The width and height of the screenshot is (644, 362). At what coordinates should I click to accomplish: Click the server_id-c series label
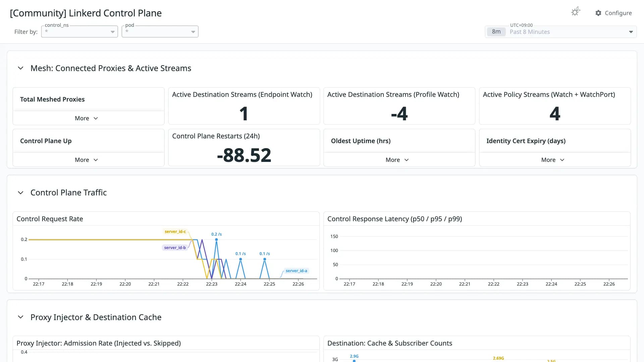(x=175, y=232)
